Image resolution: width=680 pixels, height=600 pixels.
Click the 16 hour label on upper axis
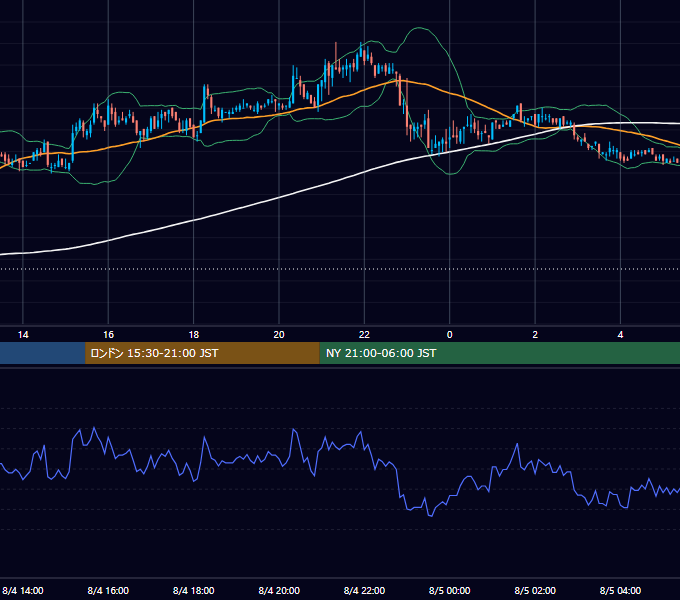tap(108, 335)
